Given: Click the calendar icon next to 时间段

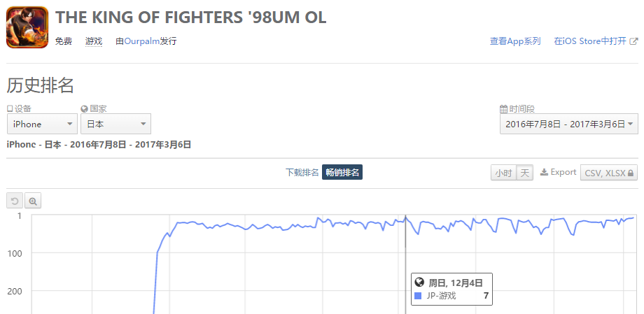Looking at the screenshot, I should click(x=503, y=109).
